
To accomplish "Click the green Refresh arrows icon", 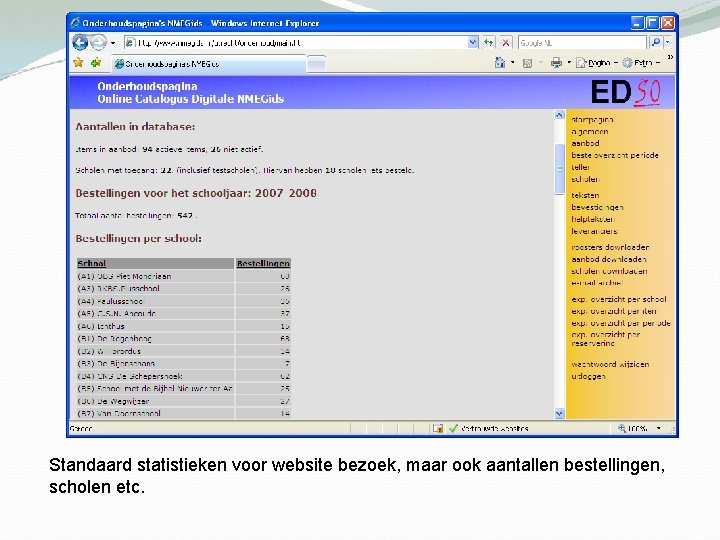I will tap(489, 43).
